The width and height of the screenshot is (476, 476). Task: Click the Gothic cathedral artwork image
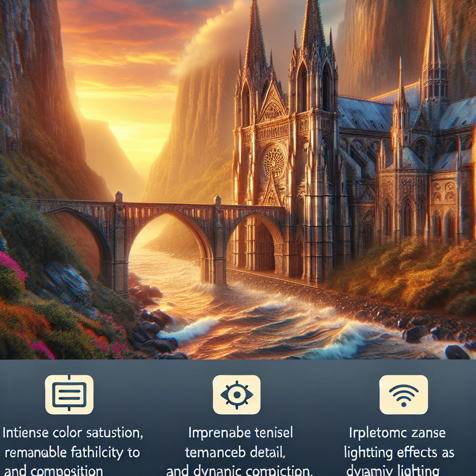click(238, 180)
